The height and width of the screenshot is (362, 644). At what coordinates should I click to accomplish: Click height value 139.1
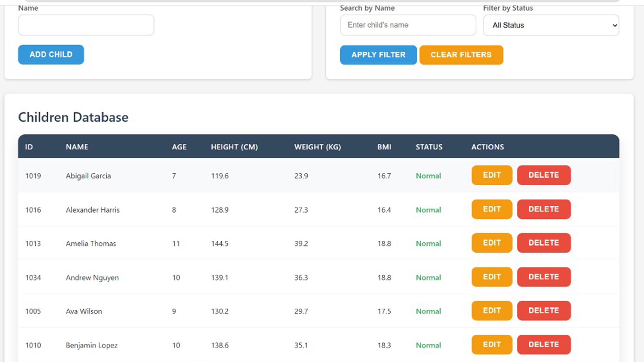219,278
